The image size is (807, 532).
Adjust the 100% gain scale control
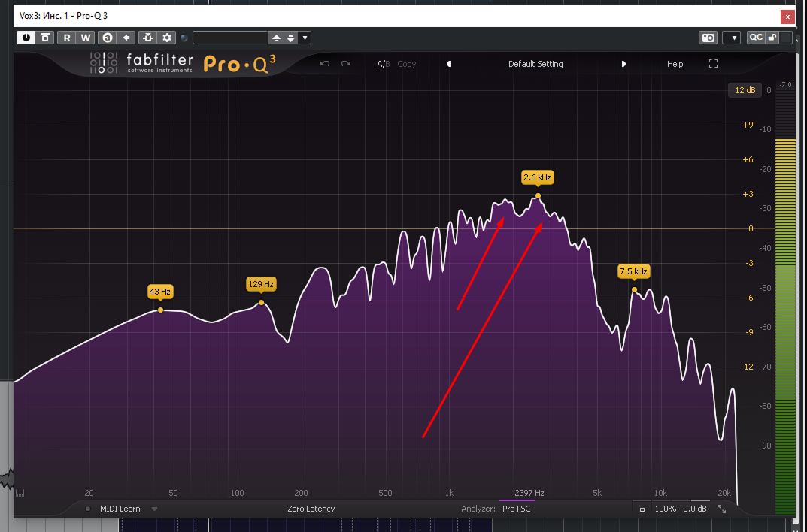666,509
